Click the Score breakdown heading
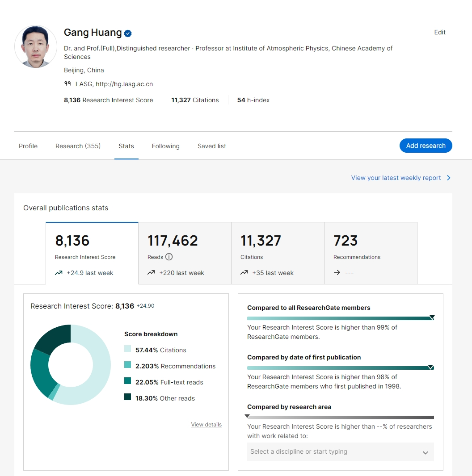472x476 pixels. 151,334
